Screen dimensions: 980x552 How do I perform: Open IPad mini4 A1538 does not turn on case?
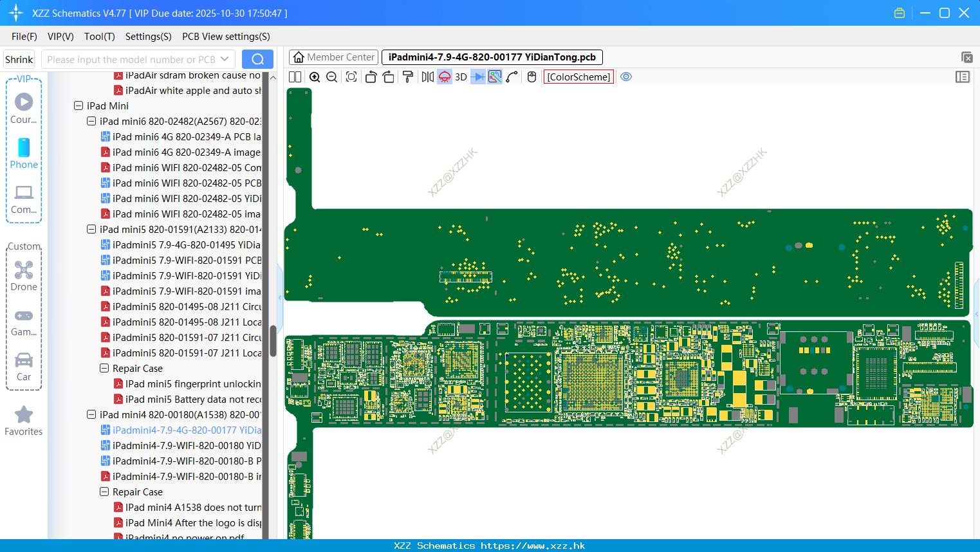point(187,507)
